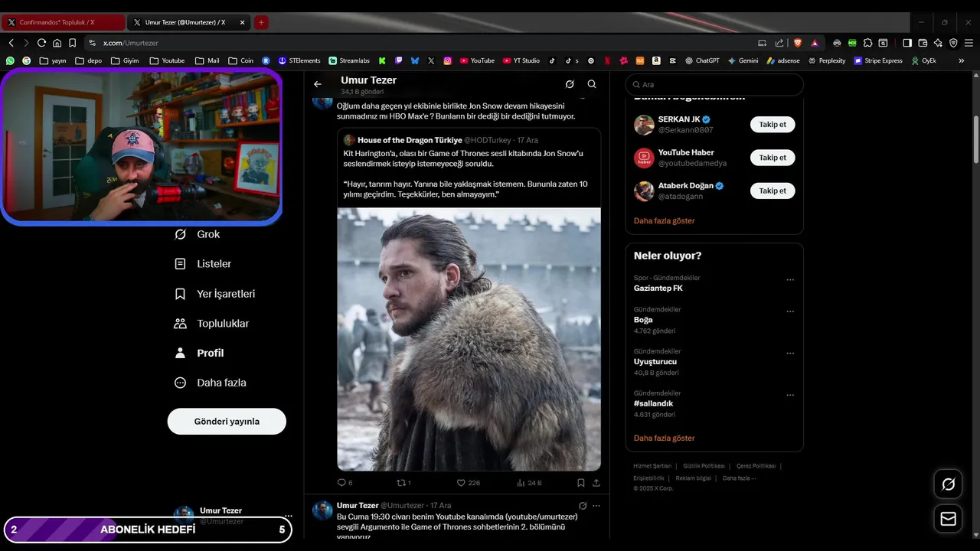Open Yer İşaretleri in the X sidebar
980x551 pixels.
[x=215, y=294]
